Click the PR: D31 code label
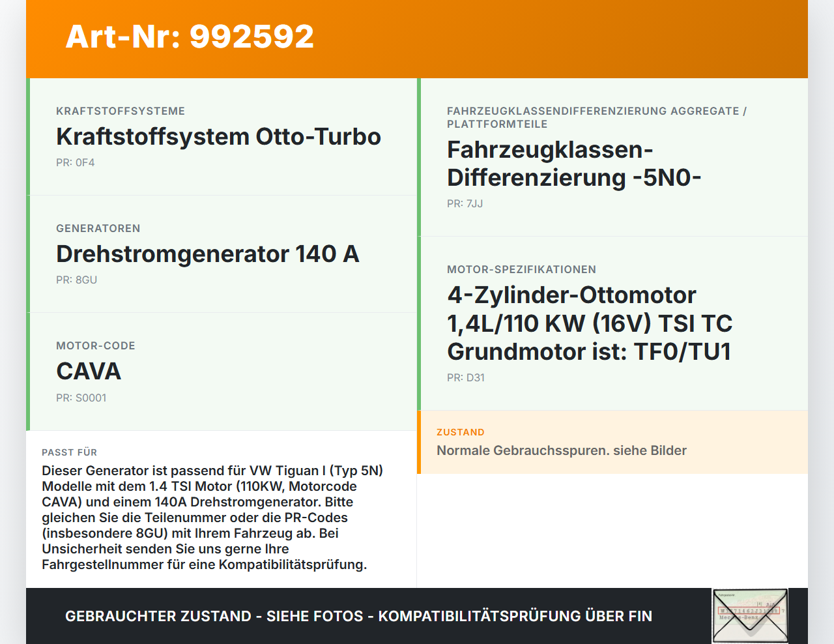This screenshot has width=834, height=644. (x=465, y=377)
